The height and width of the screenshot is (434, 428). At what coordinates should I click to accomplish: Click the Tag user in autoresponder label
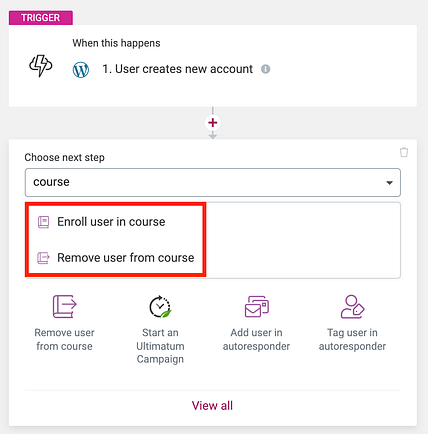click(x=352, y=339)
